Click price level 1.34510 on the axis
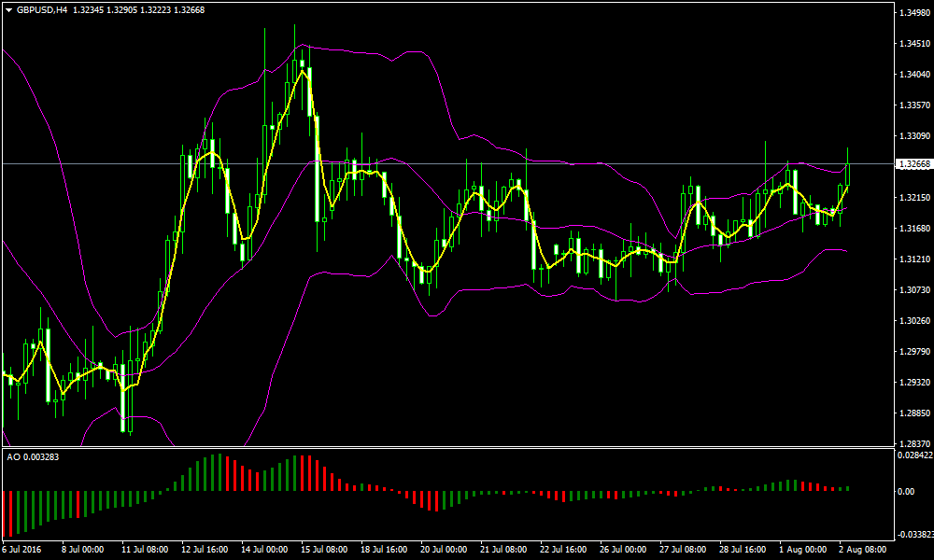 point(914,44)
